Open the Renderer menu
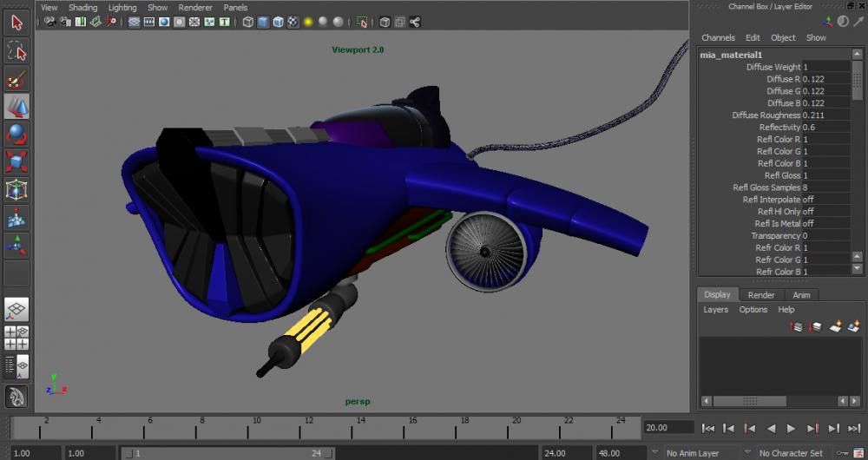This screenshot has width=868, height=460. pos(194,7)
